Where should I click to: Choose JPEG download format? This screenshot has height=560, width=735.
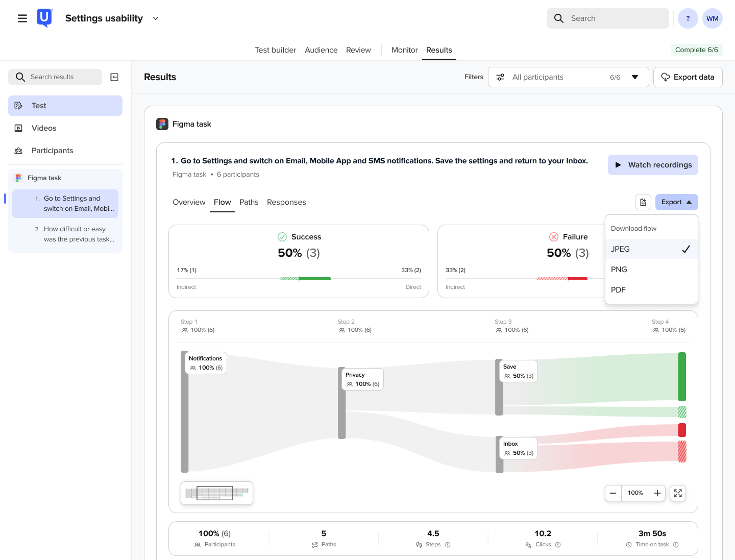pos(651,249)
